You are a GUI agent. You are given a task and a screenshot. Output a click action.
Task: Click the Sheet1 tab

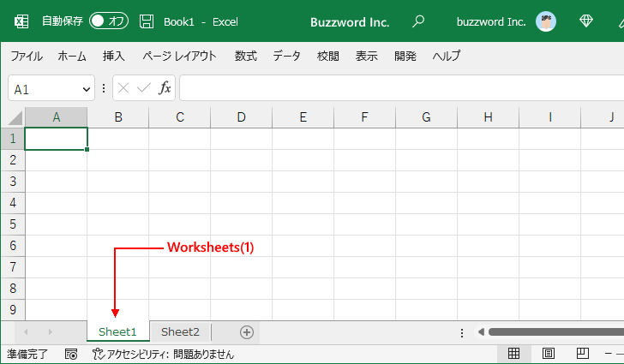coord(117,331)
